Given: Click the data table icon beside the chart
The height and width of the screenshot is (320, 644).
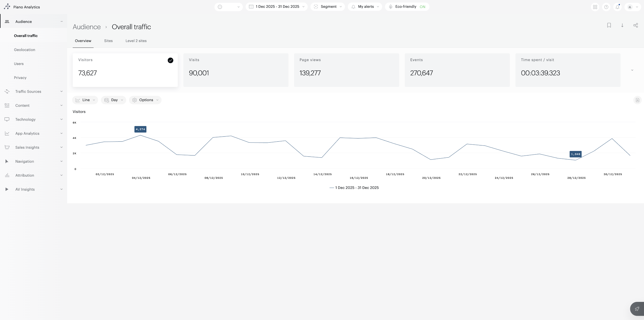Looking at the screenshot, I should coord(637,100).
